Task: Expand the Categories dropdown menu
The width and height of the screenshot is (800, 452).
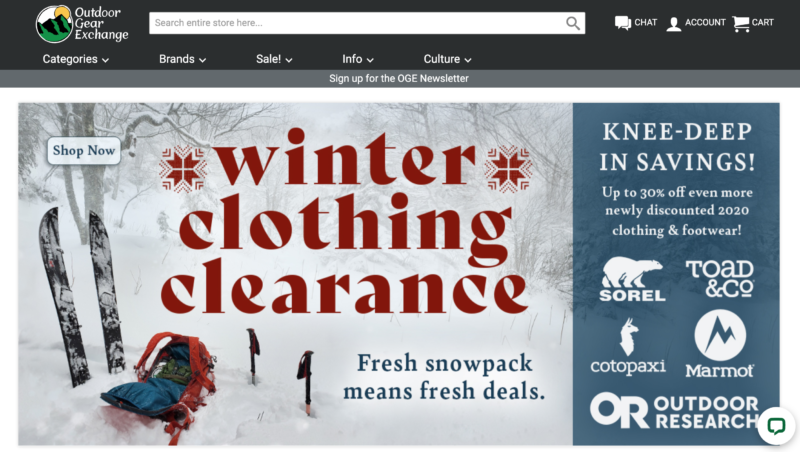Action: pyautogui.click(x=76, y=59)
